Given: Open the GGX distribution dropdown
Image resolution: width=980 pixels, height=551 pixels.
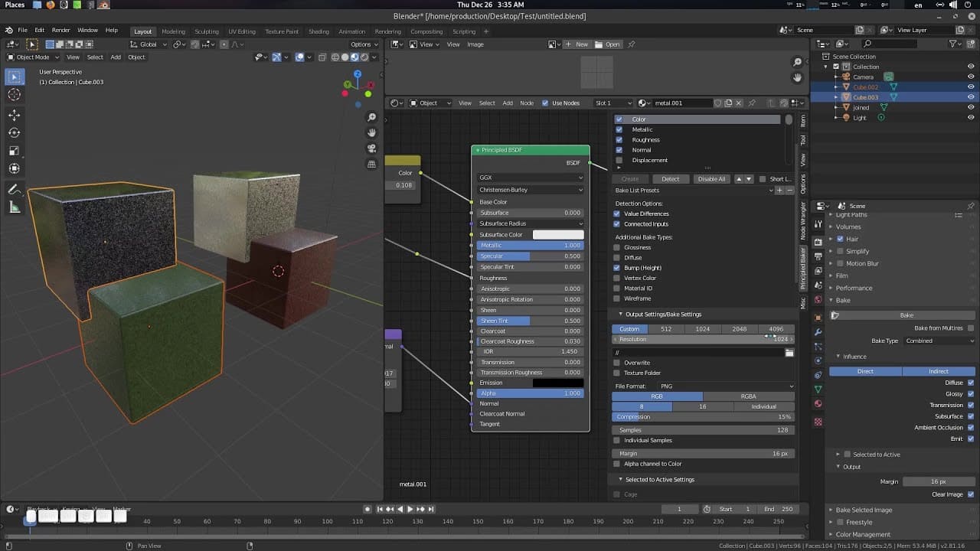Looking at the screenshot, I should coord(530,178).
